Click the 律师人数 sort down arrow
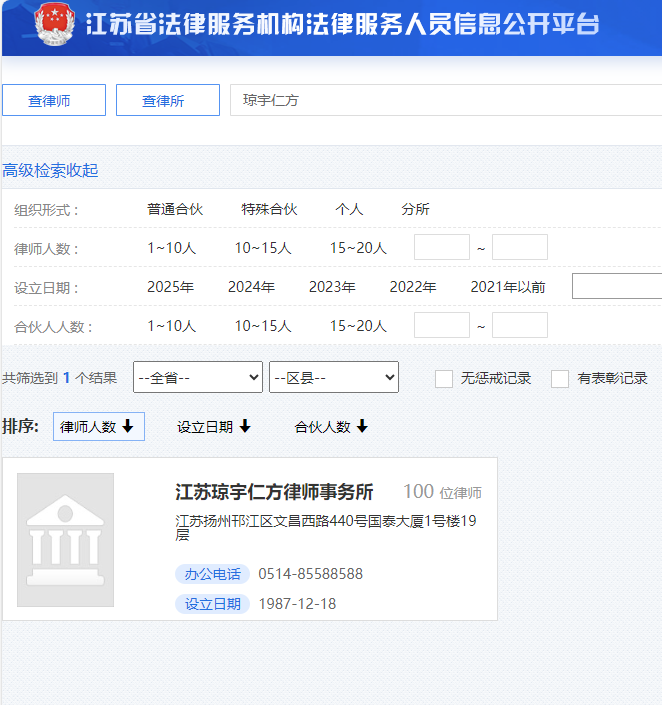 click(x=128, y=426)
